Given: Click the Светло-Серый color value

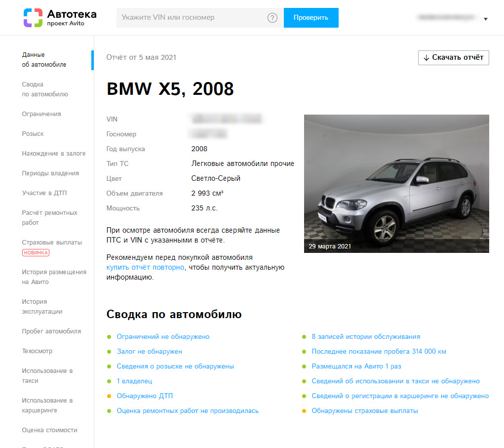Looking at the screenshot, I should (x=216, y=178).
